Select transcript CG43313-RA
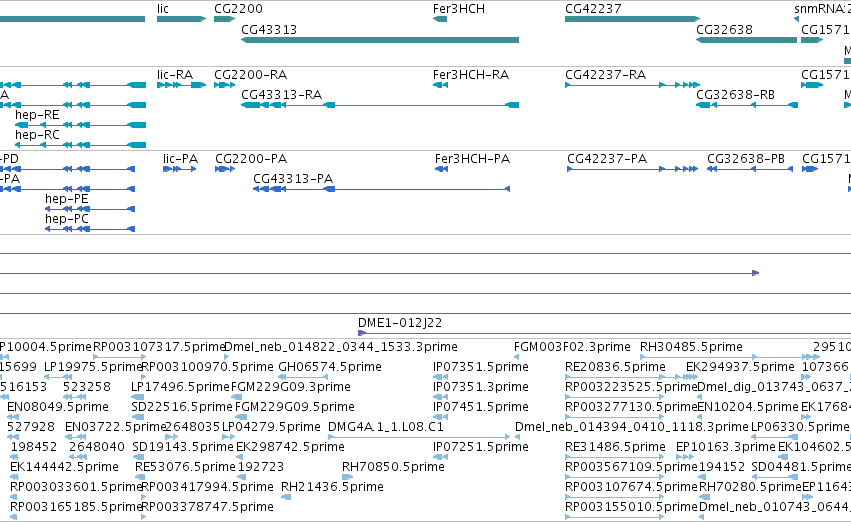Viewport: 851px width, 522px height. click(x=380, y=105)
